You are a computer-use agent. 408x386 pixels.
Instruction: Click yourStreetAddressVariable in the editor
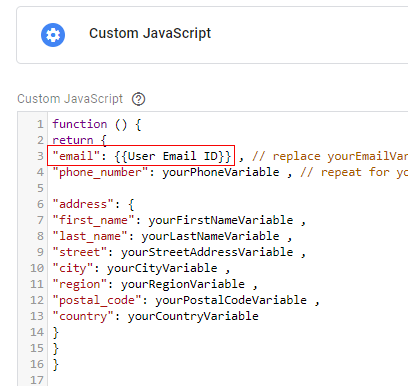[x=207, y=252]
